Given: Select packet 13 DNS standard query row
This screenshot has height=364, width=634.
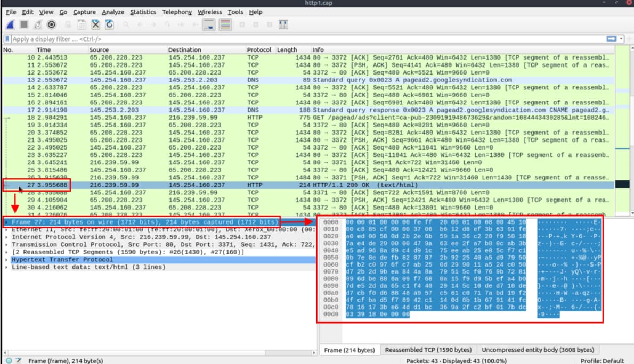Looking at the screenshot, I should [308, 80].
